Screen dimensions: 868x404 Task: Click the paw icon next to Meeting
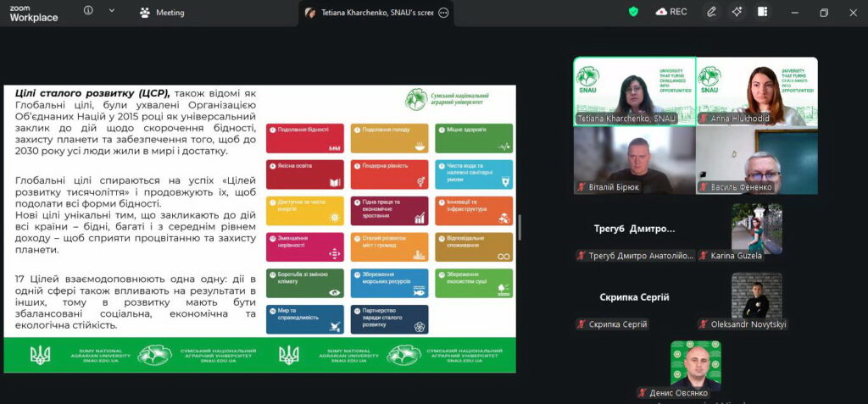click(145, 13)
